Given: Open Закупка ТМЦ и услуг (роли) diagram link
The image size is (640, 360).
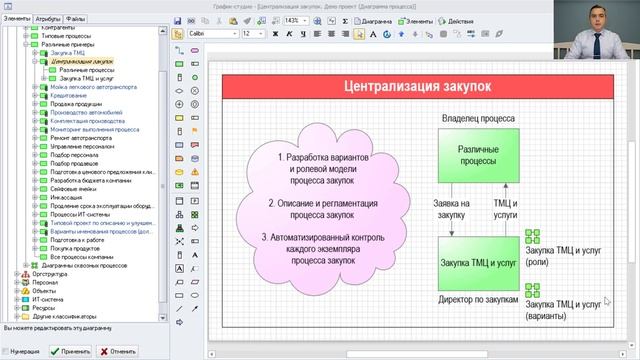Looking at the screenshot, I should pos(532,237).
